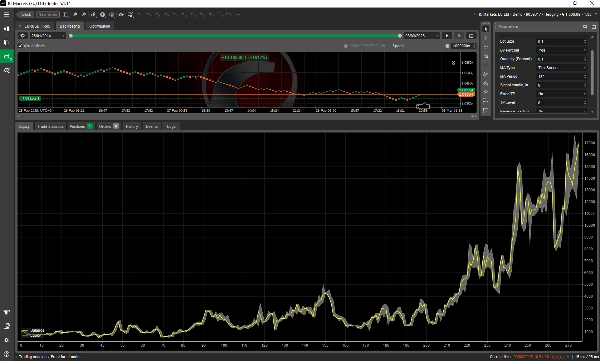Click the fourth icon in vertical chart toolbar
Image resolution: width=600 pixels, height=361 pixels.
coord(486,56)
